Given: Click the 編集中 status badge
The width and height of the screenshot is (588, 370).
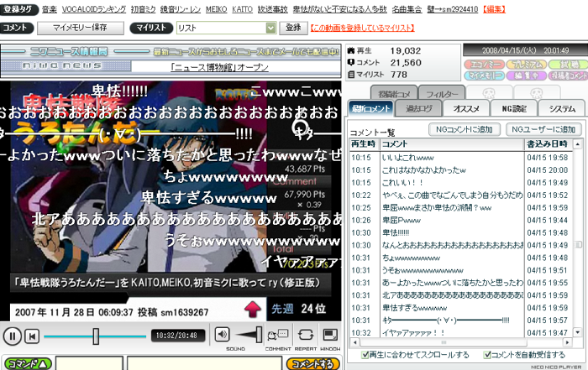Looking at the screenshot, I should (527, 76).
